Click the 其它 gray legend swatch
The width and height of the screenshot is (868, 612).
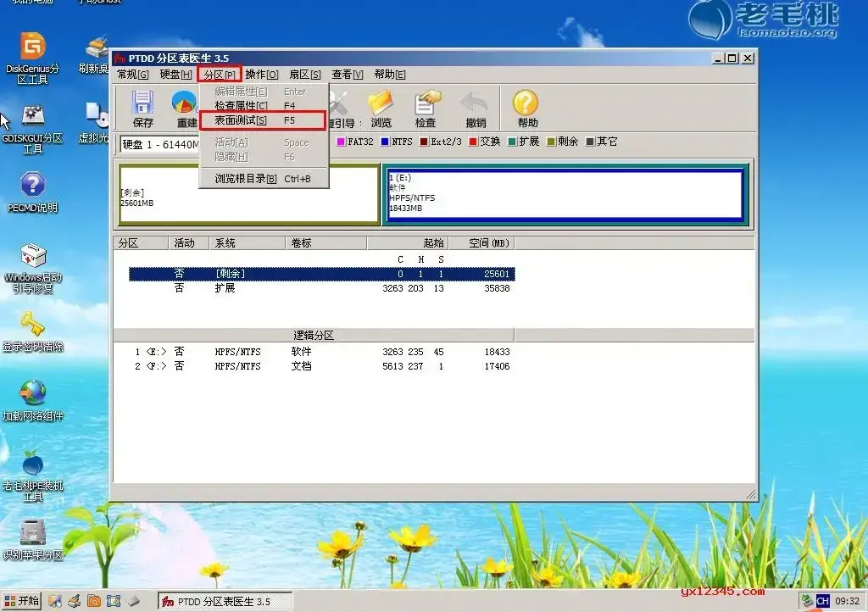point(590,142)
